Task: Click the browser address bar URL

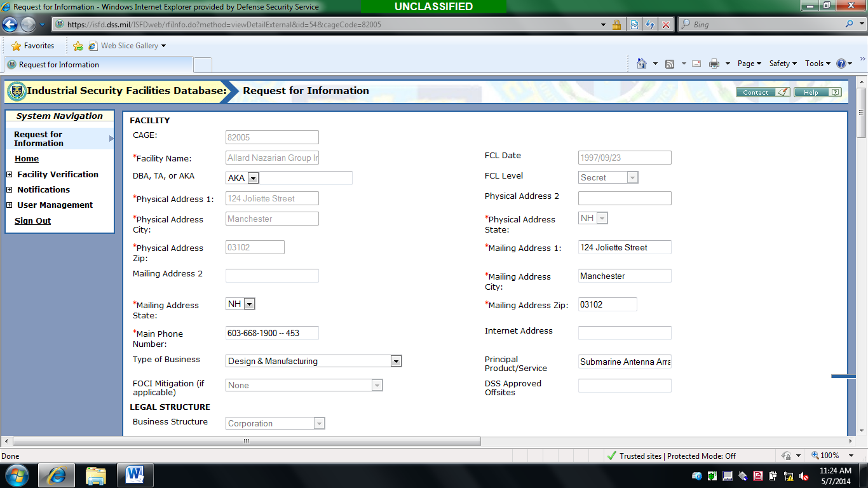Action: (224, 25)
